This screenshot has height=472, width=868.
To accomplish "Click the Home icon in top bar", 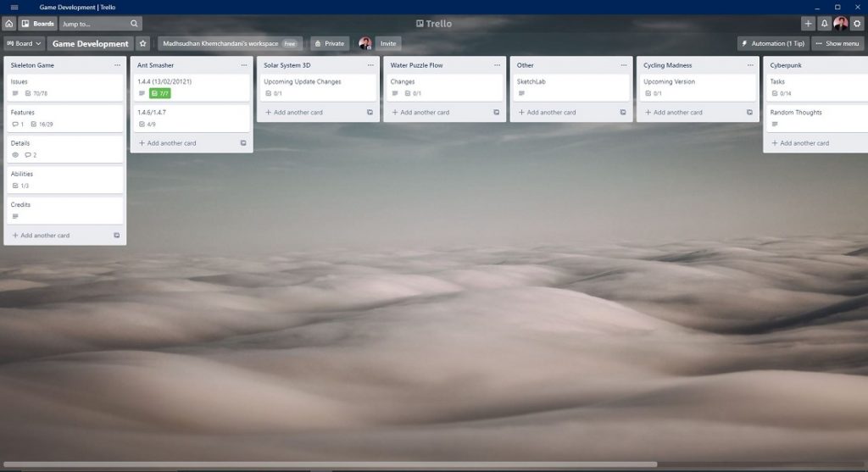I will [x=8, y=24].
